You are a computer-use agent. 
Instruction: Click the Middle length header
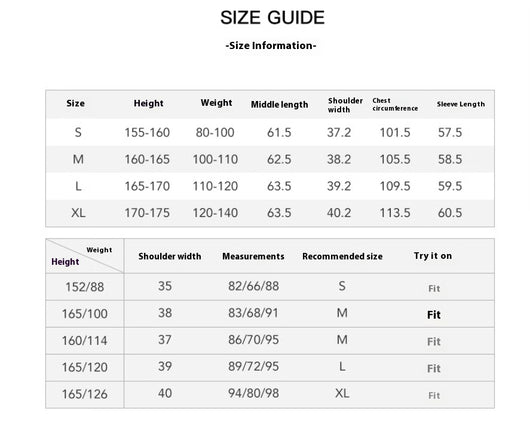click(x=280, y=105)
